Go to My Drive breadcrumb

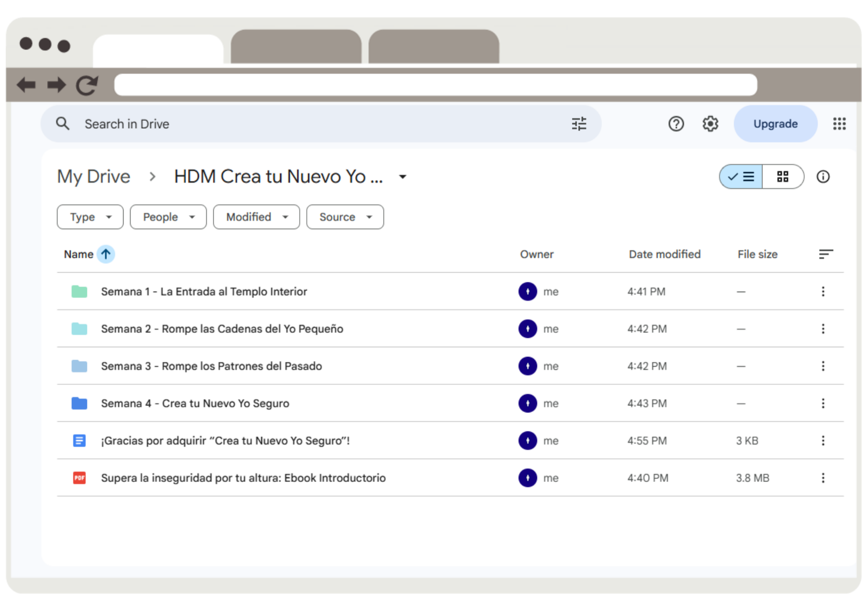(93, 176)
